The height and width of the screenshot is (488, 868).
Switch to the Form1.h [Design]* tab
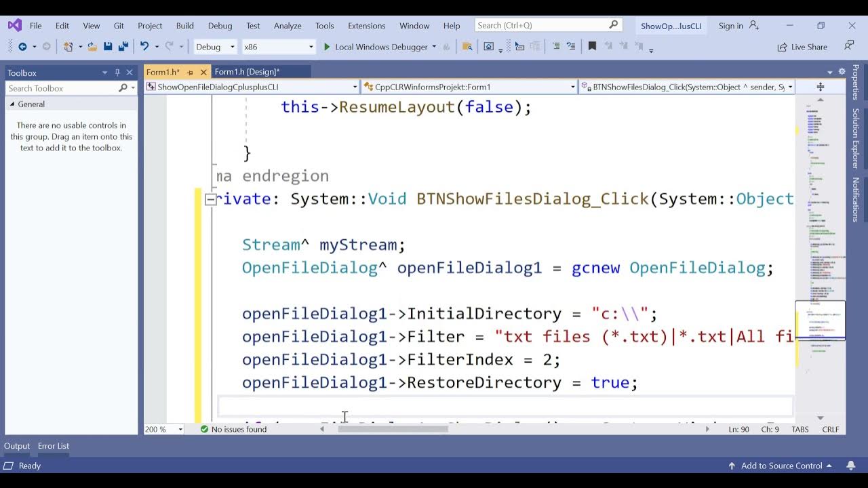(x=247, y=72)
